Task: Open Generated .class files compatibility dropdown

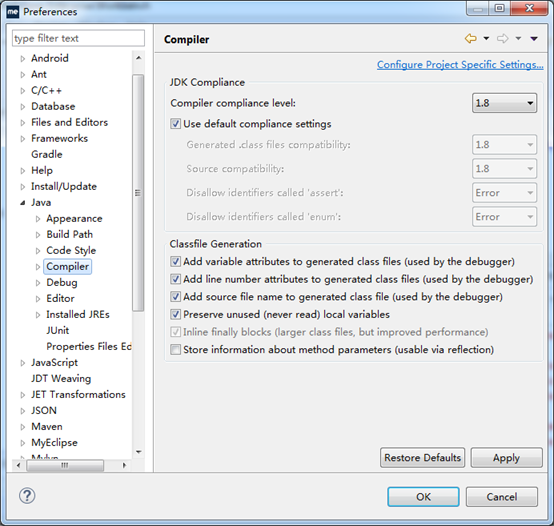Action: (x=504, y=144)
